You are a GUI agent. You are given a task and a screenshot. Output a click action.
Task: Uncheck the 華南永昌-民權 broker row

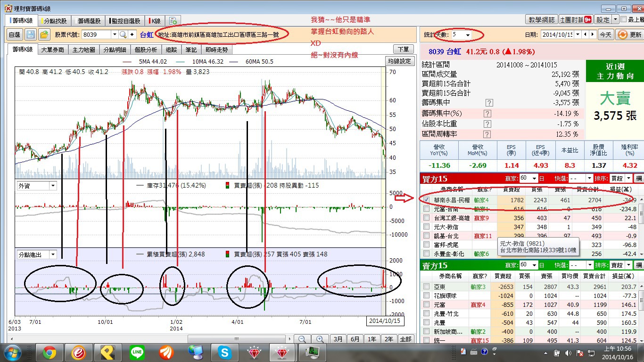427,200
